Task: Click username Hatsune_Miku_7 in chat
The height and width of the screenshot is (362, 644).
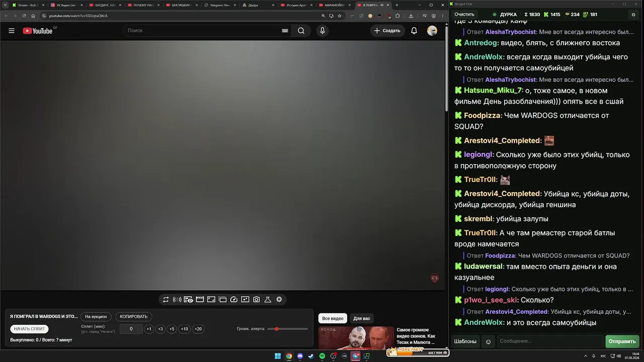Action: pyautogui.click(x=494, y=90)
